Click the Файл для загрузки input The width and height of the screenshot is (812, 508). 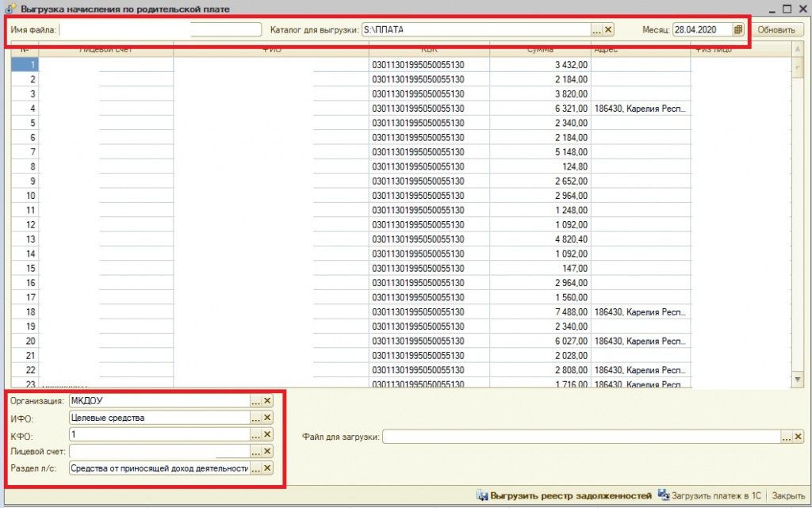coord(581,437)
